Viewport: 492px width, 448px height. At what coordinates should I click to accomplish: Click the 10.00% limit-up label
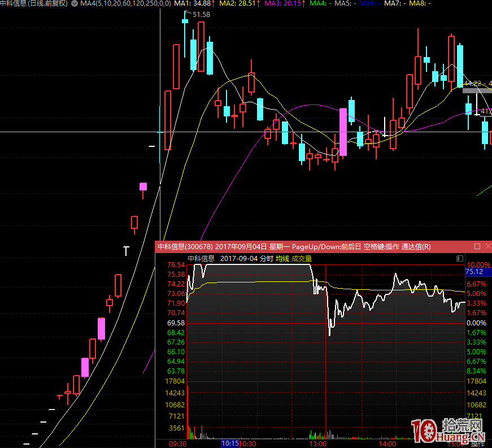coord(478,264)
